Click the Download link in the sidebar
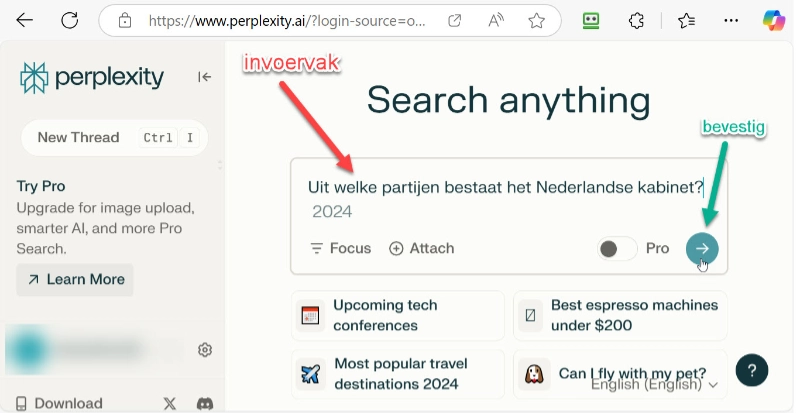800x413 pixels. point(59,403)
